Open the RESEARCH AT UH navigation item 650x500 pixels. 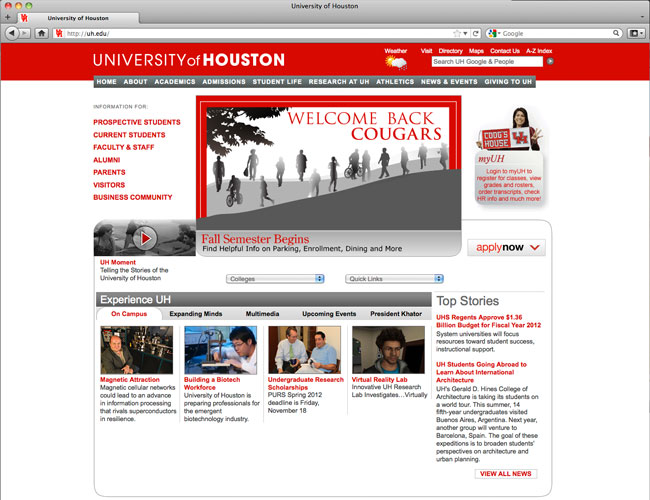tap(339, 82)
